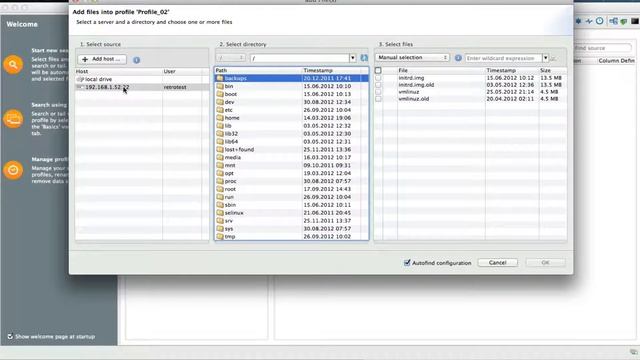Select the dev folder icon
Viewport: 640px width, 360px height.
(x=220, y=102)
